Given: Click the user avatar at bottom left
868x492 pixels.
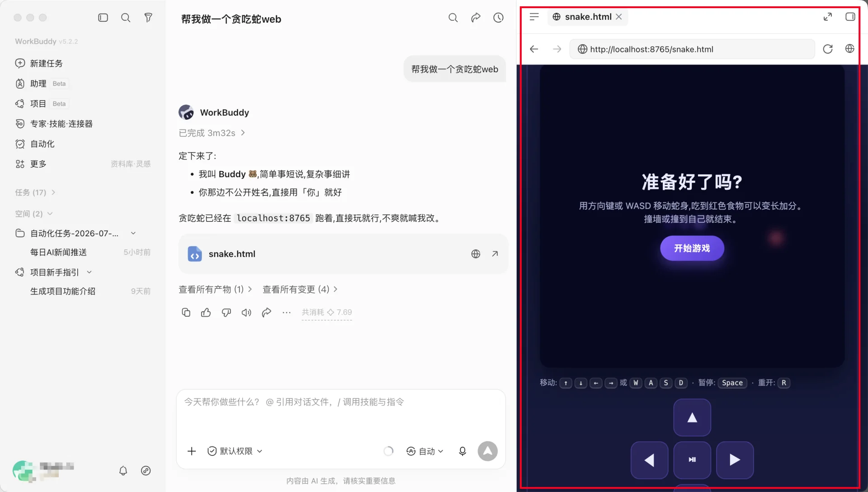Looking at the screenshot, I should (x=24, y=471).
